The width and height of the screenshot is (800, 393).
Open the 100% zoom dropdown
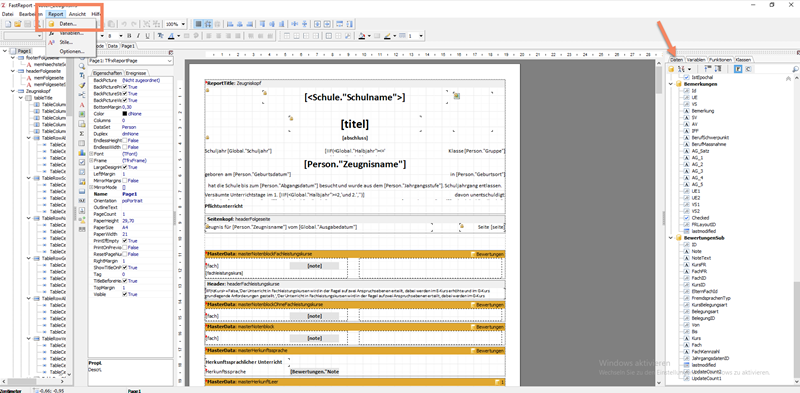[x=183, y=24]
